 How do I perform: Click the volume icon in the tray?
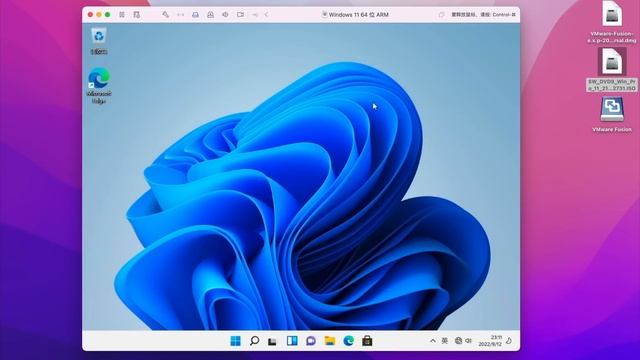468,341
